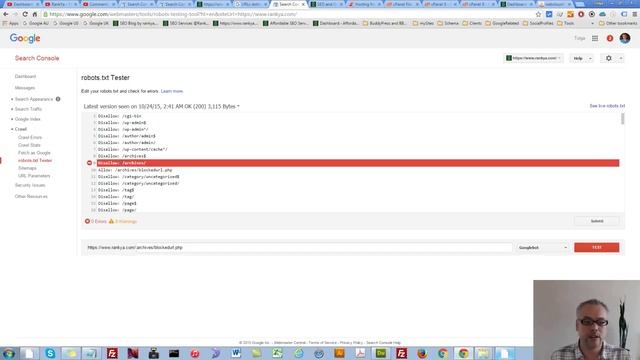
Task: Open Sitemaps in the sidebar
Action: point(27,168)
